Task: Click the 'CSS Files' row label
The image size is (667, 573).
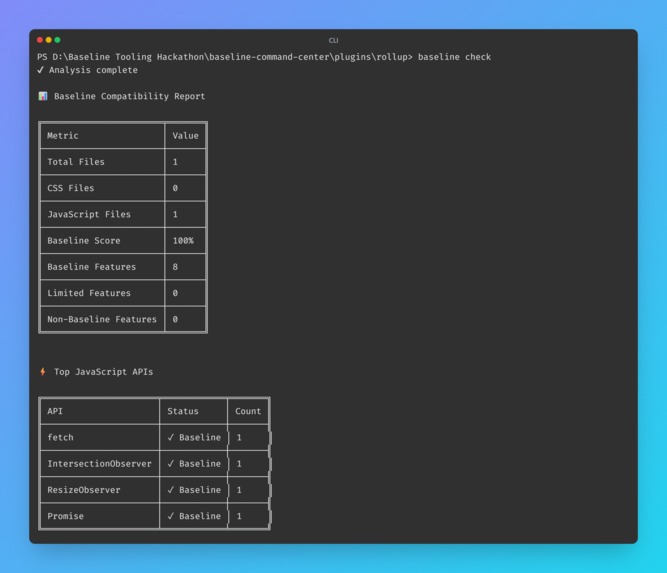Action: point(71,188)
